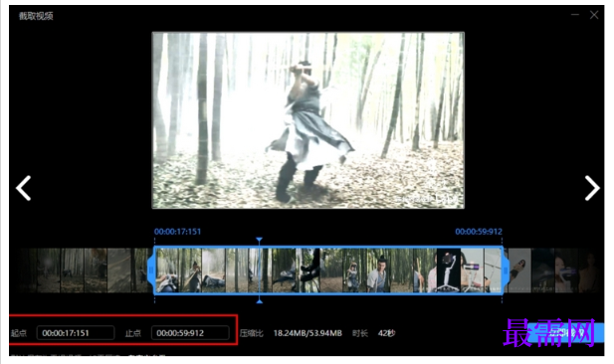This screenshot has height=364, width=614.
Task: Grab the left trim handle on timeline
Action: coord(150,271)
